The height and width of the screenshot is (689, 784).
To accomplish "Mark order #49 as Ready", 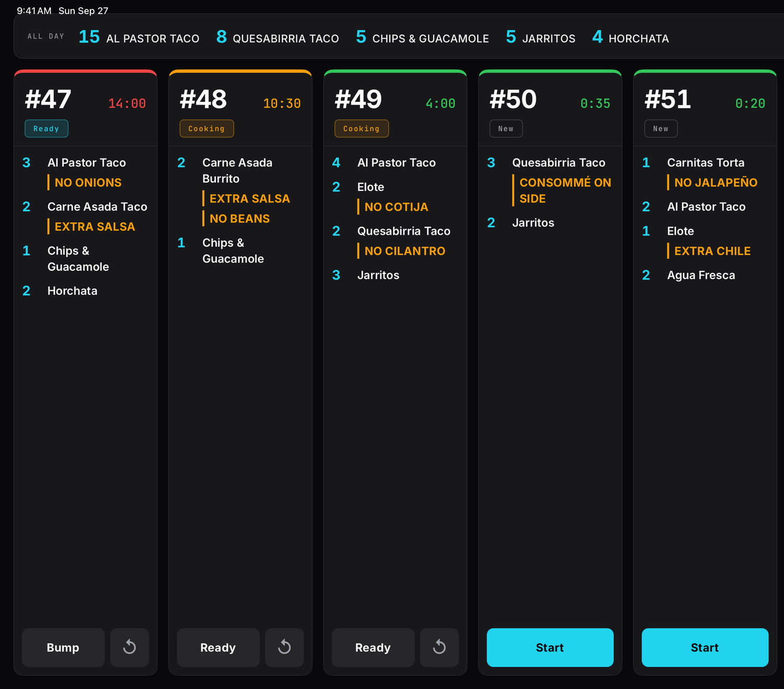I will 373,647.
